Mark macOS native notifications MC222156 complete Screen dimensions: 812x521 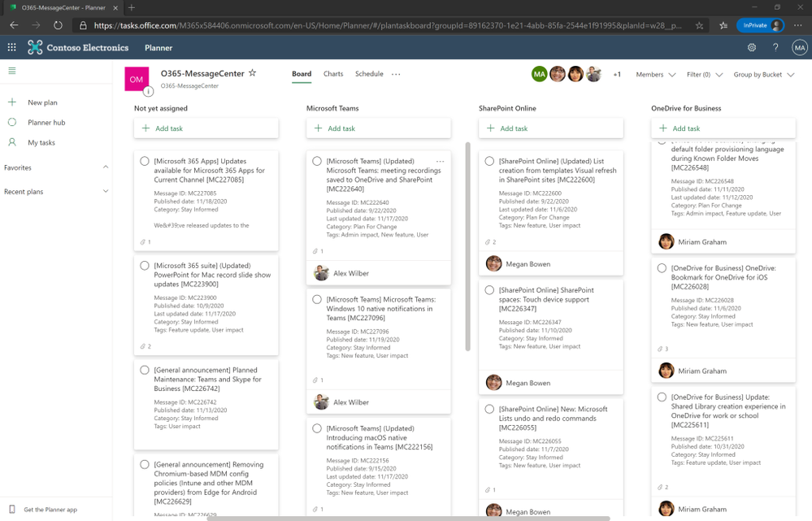pyautogui.click(x=317, y=428)
